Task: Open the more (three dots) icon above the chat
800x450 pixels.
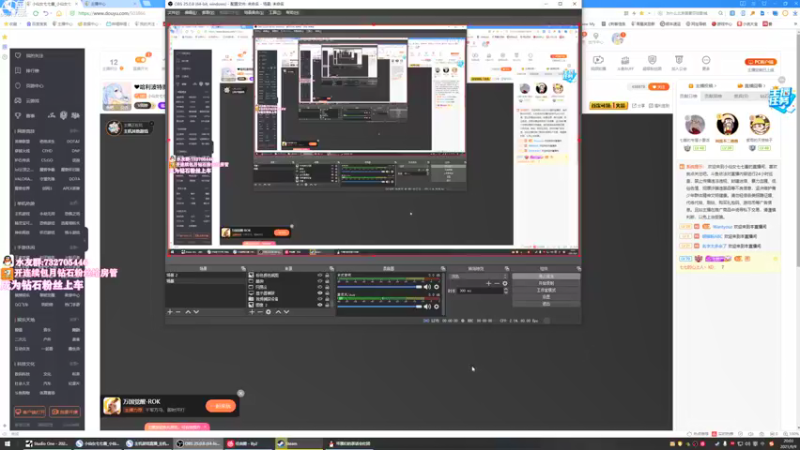Action: (x=706, y=60)
